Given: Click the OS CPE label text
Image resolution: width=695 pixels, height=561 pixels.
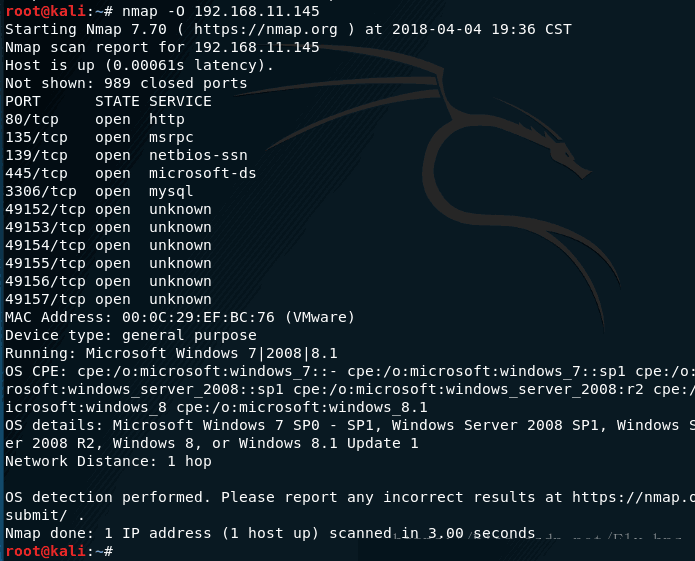Looking at the screenshot, I should (35, 371).
